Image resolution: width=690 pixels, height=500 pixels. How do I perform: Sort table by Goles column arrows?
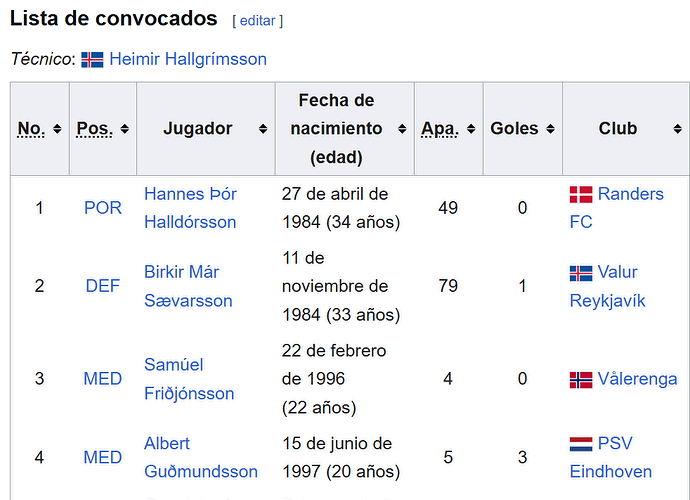click(x=550, y=129)
